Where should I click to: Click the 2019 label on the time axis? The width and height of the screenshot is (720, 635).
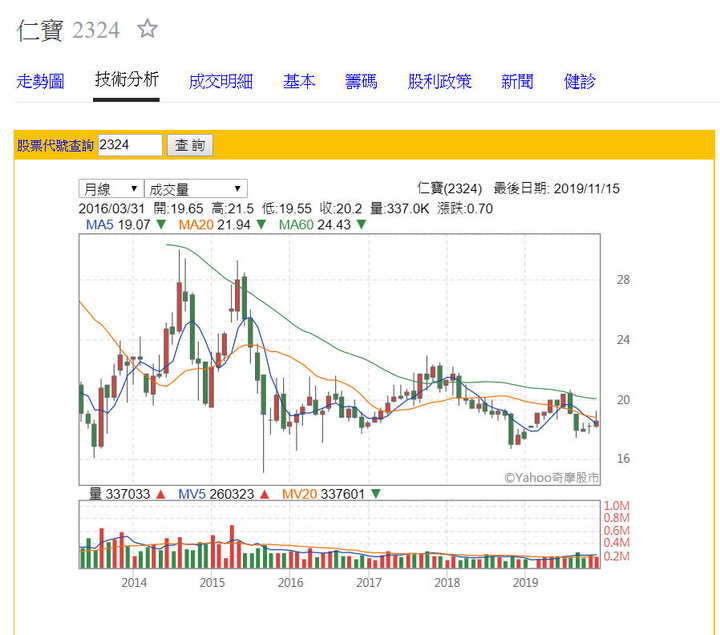525,583
